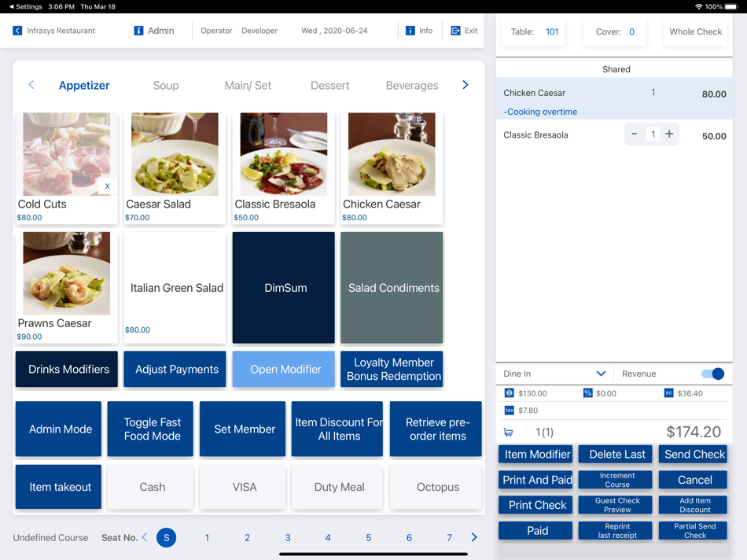Increase Classic Bresaola quantity with plus
The height and width of the screenshot is (560, 747).
(669, 134)
